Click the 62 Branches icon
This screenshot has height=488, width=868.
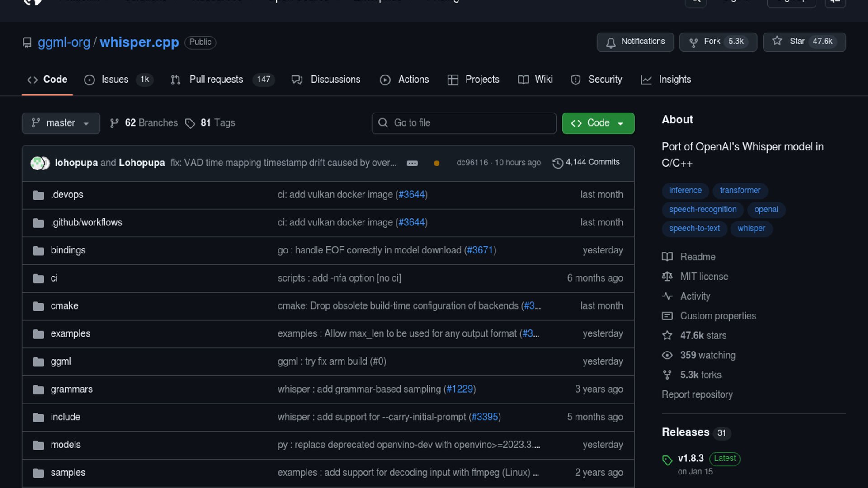[114, 123]
